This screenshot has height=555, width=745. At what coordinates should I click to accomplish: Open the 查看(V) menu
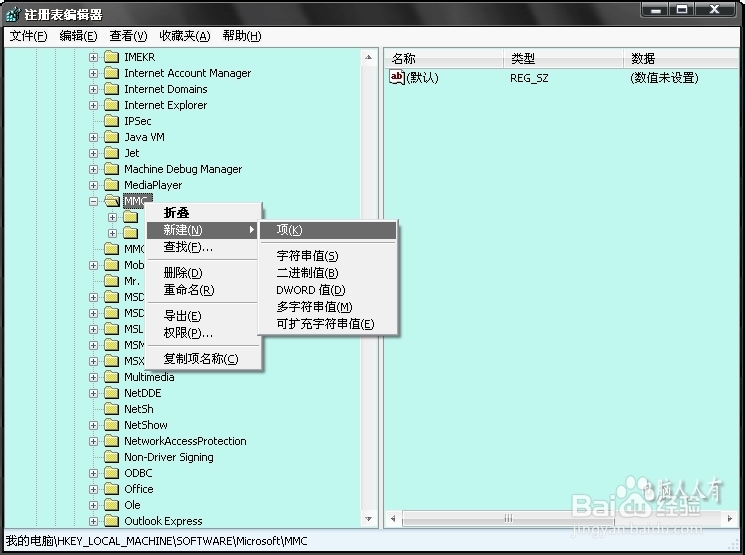coord(128,36)
